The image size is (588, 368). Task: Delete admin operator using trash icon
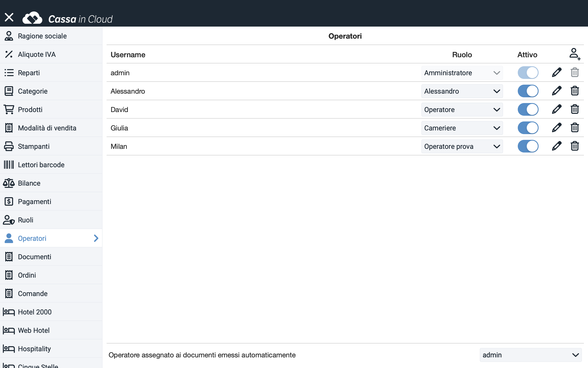(x=575, y=73)
